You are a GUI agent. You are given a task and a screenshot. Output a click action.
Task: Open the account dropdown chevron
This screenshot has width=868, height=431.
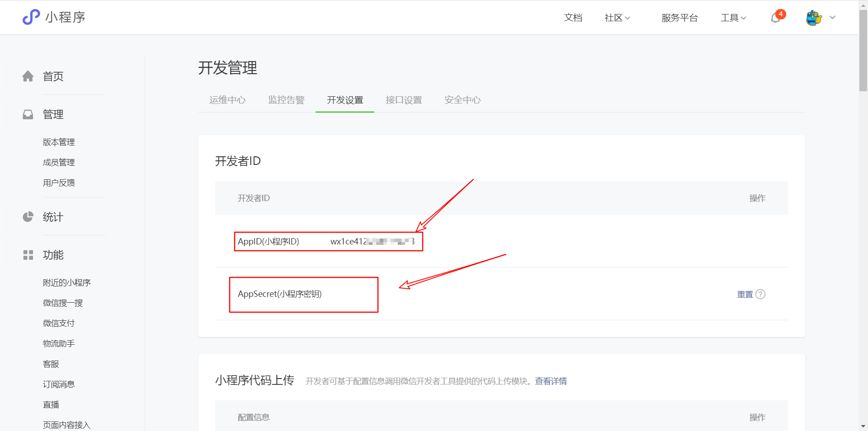(x=832, y=18)
